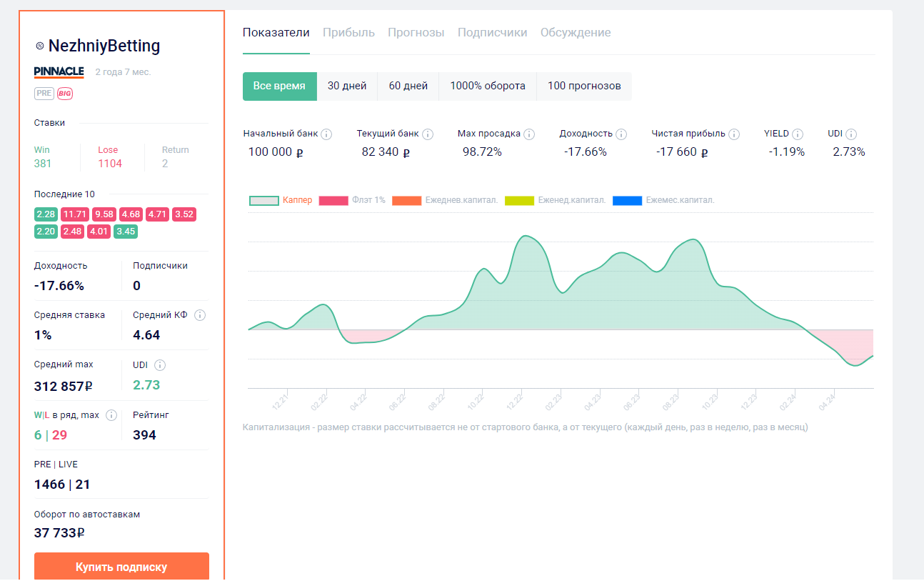The height and width of the screenshot is (581, 924).
Task: Click info icon next to Текущий банк
Action: (x=428, y=134)
